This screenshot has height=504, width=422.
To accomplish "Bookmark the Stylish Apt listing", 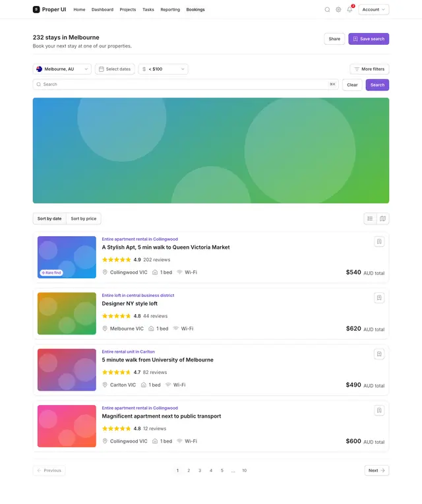I will pos(379,241).
